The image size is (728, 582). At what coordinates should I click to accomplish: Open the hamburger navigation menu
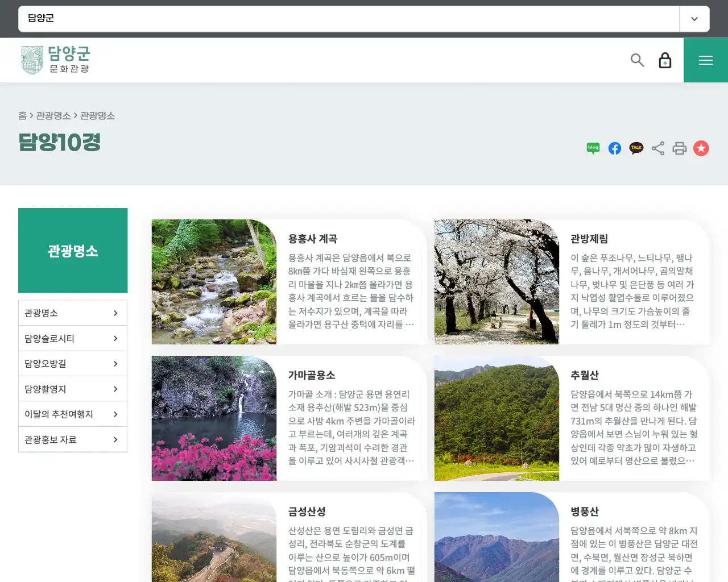click(x=706, y=60)
